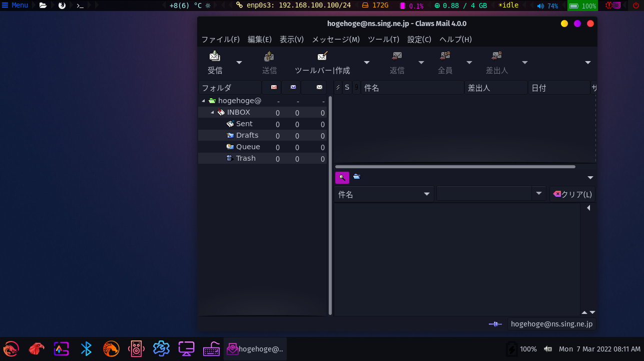644x361 pixels.
Task: Click the 送信 (send) toolbar icon
Action: [x=269, y=56]
